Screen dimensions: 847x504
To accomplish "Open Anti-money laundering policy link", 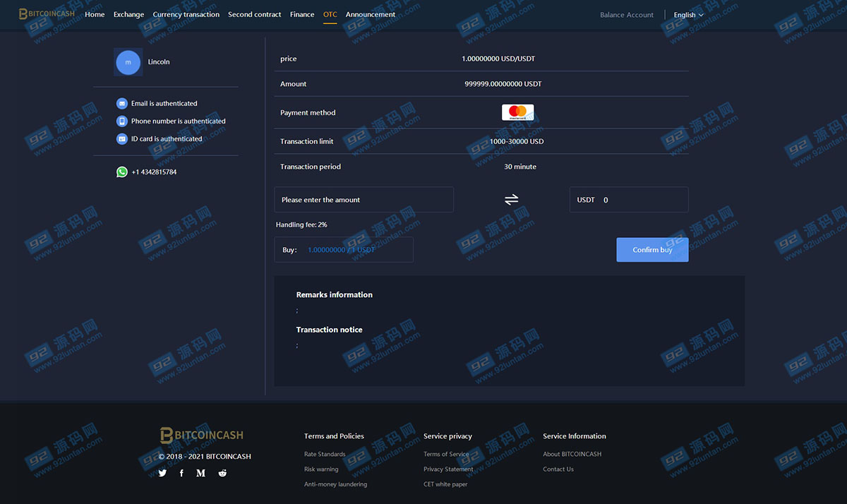I will (x=335, y=484).
